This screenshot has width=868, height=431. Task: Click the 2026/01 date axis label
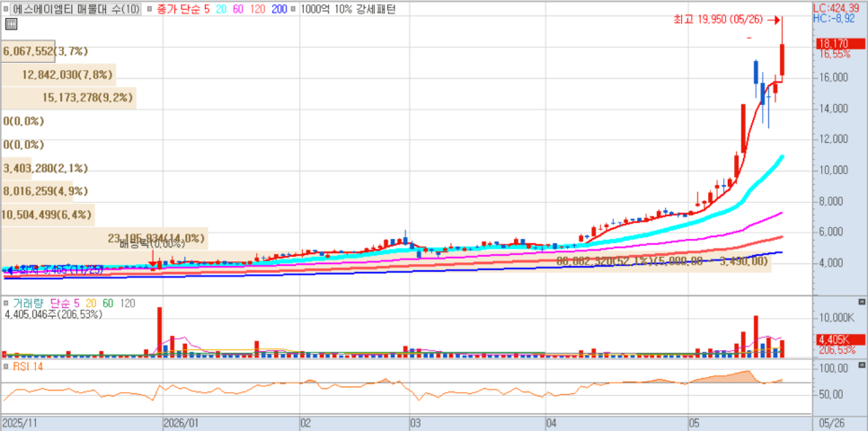(x=182, y=423)
